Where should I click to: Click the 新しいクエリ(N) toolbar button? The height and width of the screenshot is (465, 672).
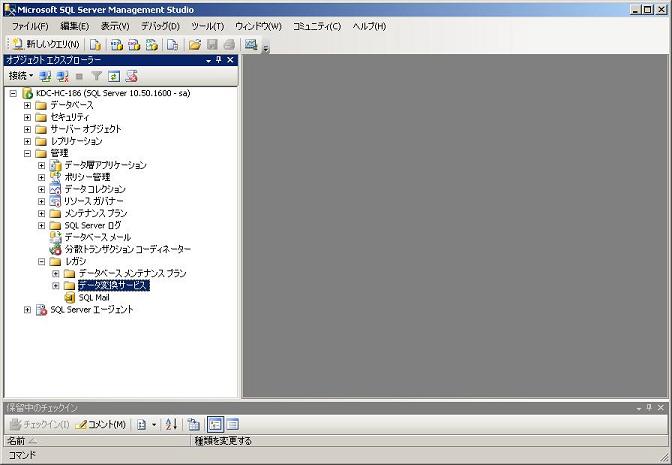click(46, 44)
